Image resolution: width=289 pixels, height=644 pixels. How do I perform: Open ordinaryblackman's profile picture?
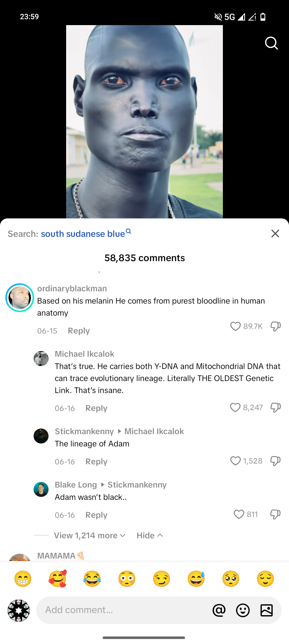20,298
